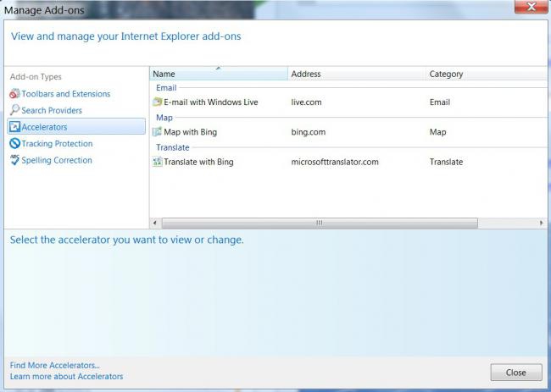This screenshot has width=551, height=392.
Task: Select Translate with Bing accelerator
Action: click(x=198, y=162)
